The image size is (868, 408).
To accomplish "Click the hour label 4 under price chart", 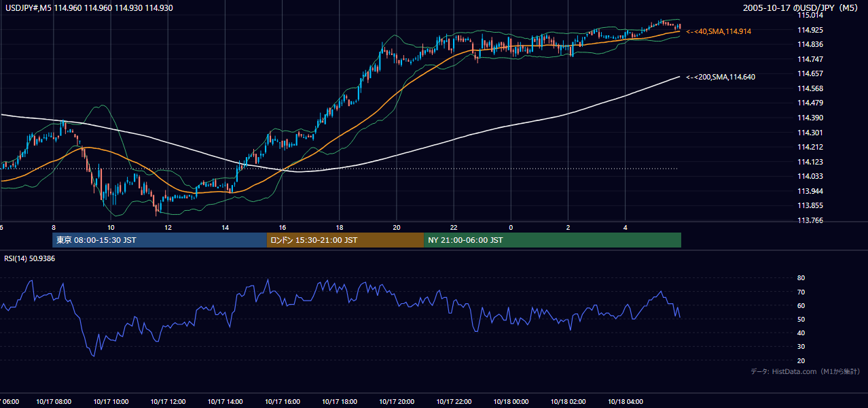I will coord(625,227).
